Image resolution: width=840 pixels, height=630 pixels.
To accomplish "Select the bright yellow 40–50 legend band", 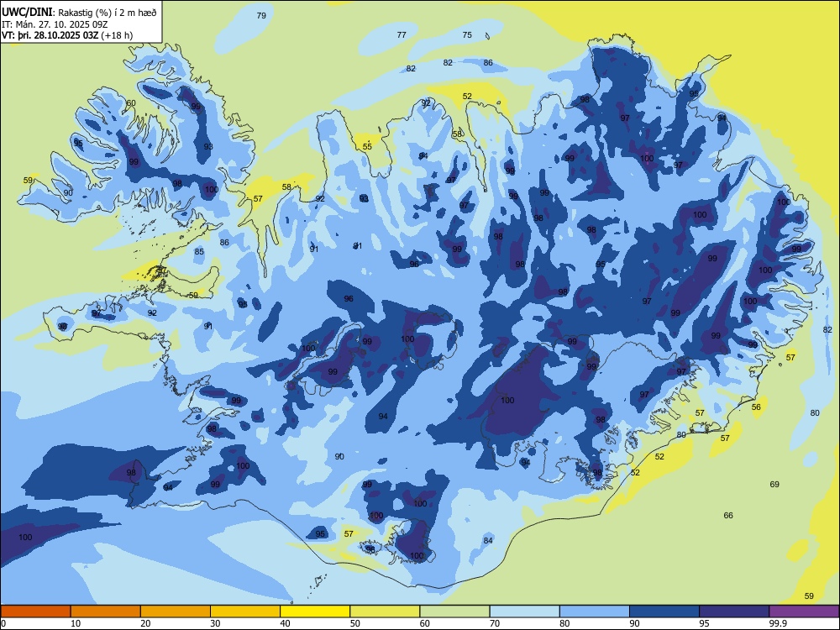I will (315, 612).
